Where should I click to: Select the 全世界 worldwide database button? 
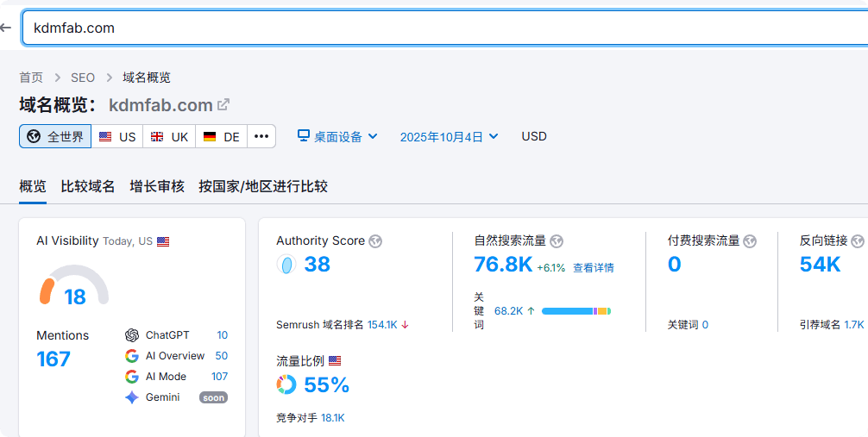pos(55,137)
